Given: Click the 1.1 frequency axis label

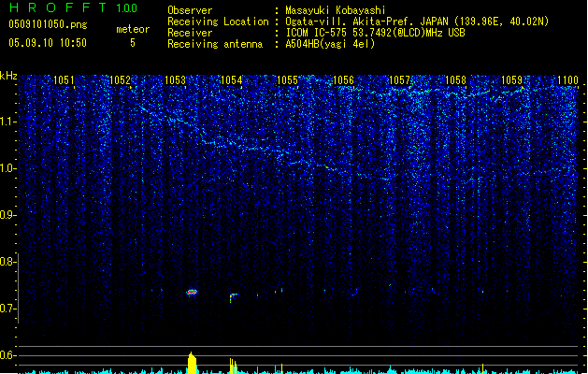Looking at the screenshot, I should click(7, 122).
